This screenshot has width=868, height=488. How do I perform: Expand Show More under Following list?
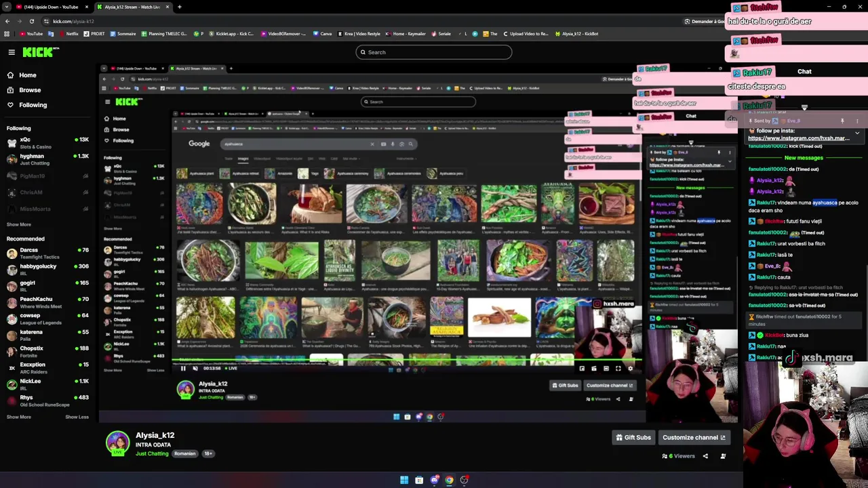tap(19, 224)
